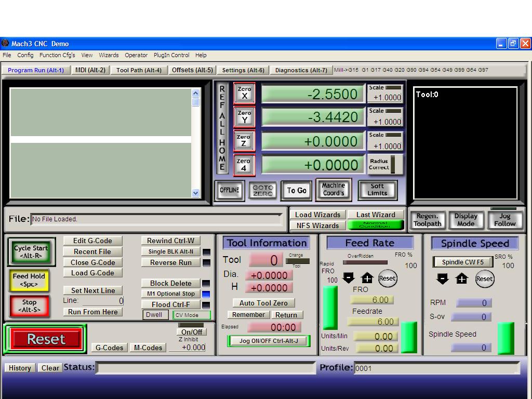
Task: Toggle Machine Coord's display
Action: click(334, 190)
